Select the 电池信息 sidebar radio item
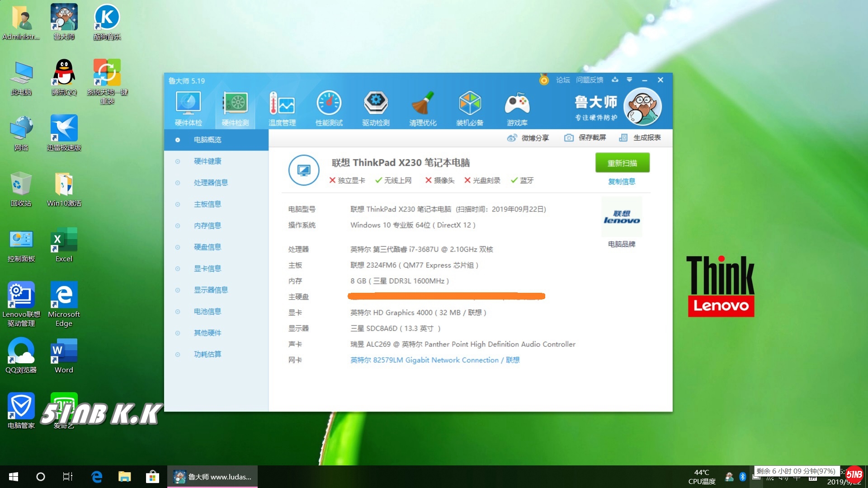Screen dimensions: 868x488 click(x=178, y=312)
